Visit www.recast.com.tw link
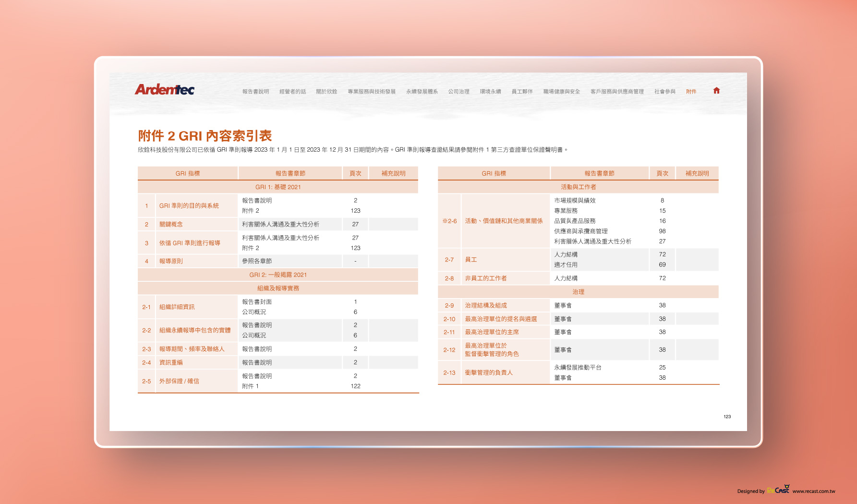This screenshot has height=504, width=857. (x=814, y=491)
